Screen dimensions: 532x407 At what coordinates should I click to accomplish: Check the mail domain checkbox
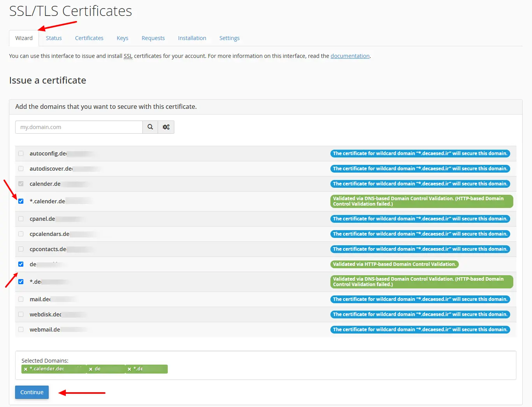tap(21, 299)
